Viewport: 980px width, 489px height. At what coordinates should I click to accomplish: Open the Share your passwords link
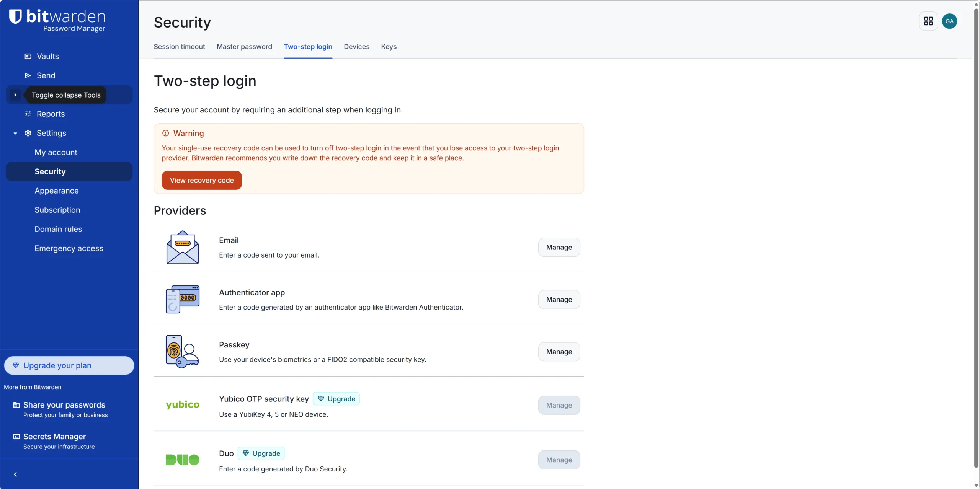64,409
